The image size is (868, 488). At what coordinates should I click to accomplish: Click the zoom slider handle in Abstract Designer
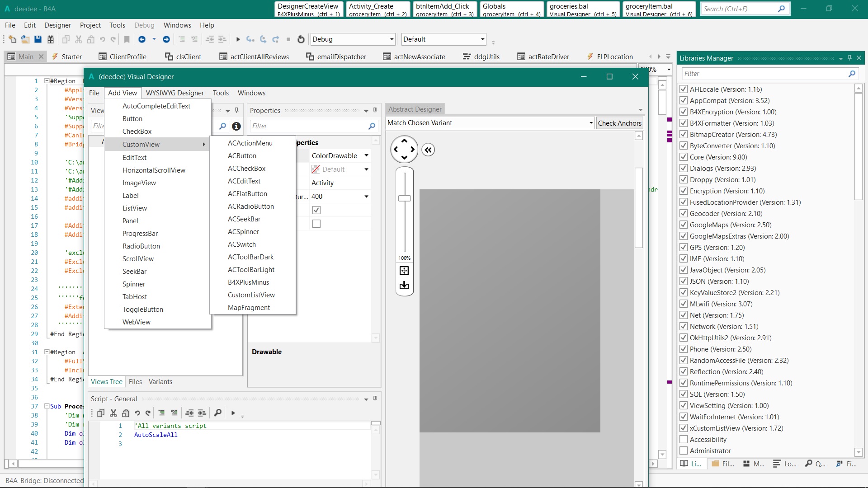(404, 198)
